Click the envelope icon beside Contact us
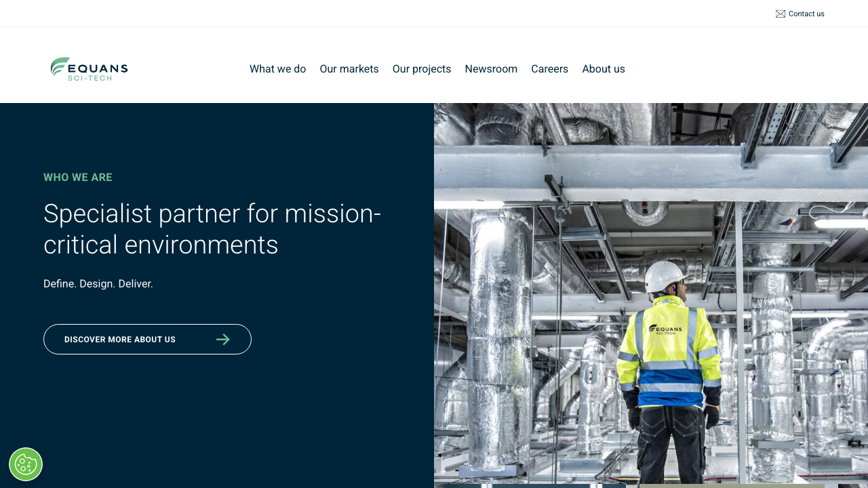This screenshot has width=868, height=488. [779, 14]
